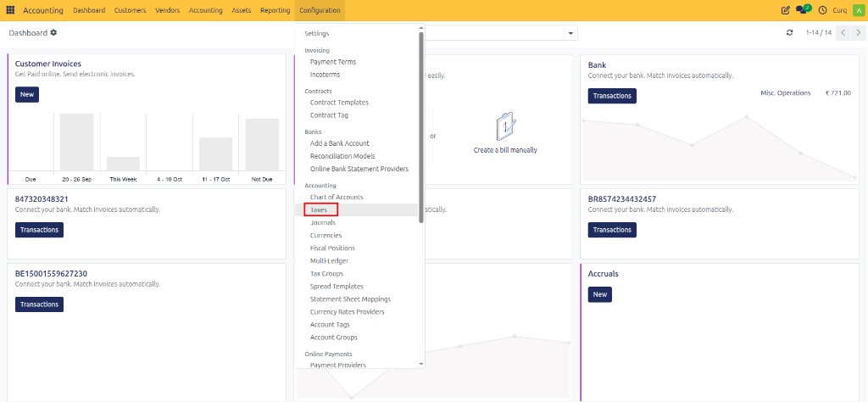Click Misc. Operations link in Bank card
The image size is (868, 402).
click(786, 93)
